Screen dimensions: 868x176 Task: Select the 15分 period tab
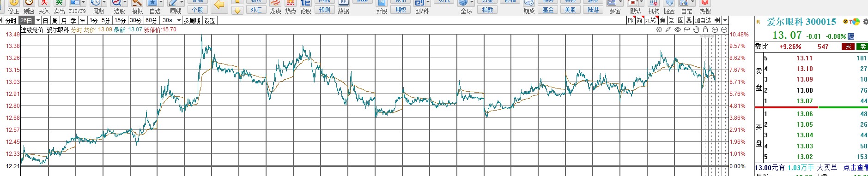(x=120, y=20)
